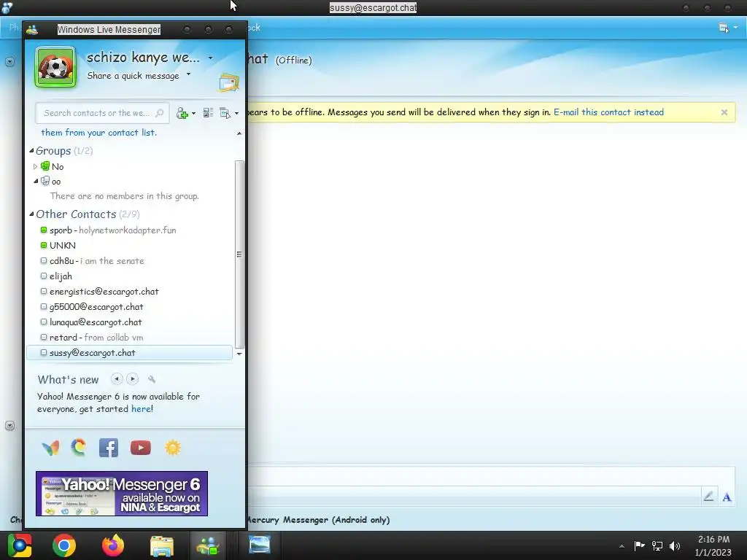
Task: Show previous What's new item
Action: click(x=117, y=379)
